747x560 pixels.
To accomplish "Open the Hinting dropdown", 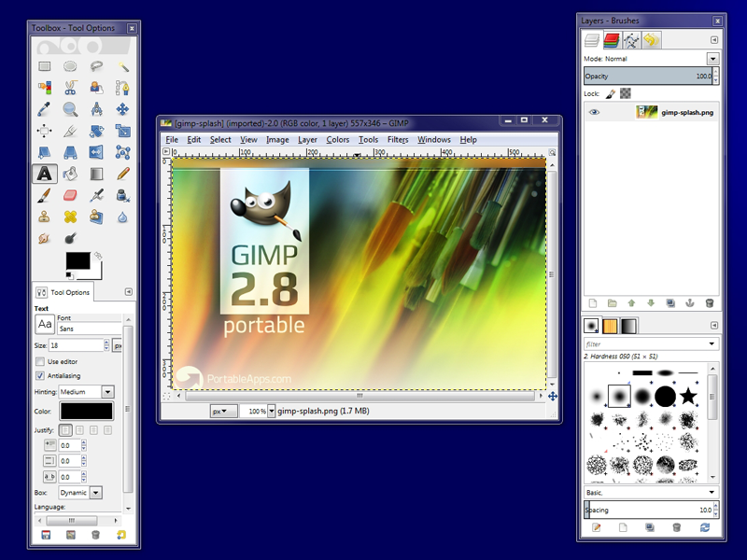I will (108, 390).
